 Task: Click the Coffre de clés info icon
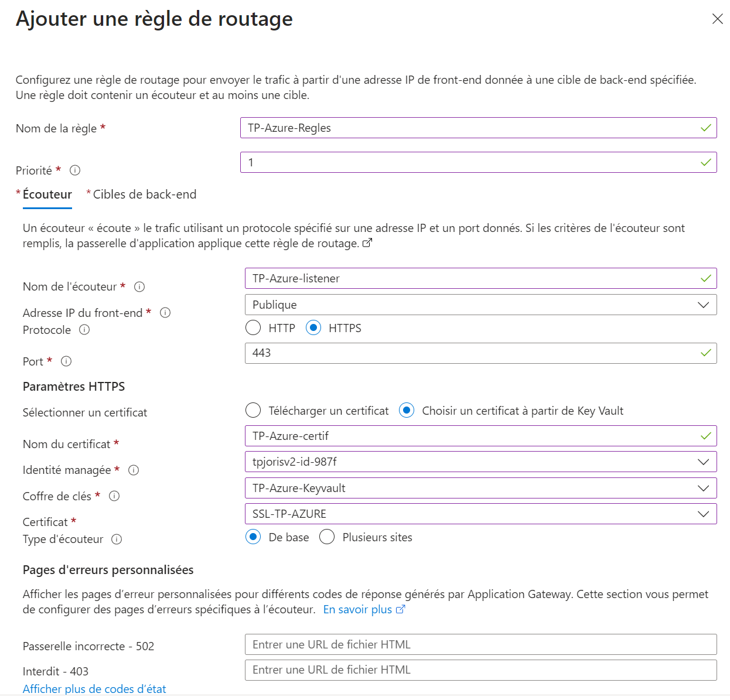pos(114,496)
